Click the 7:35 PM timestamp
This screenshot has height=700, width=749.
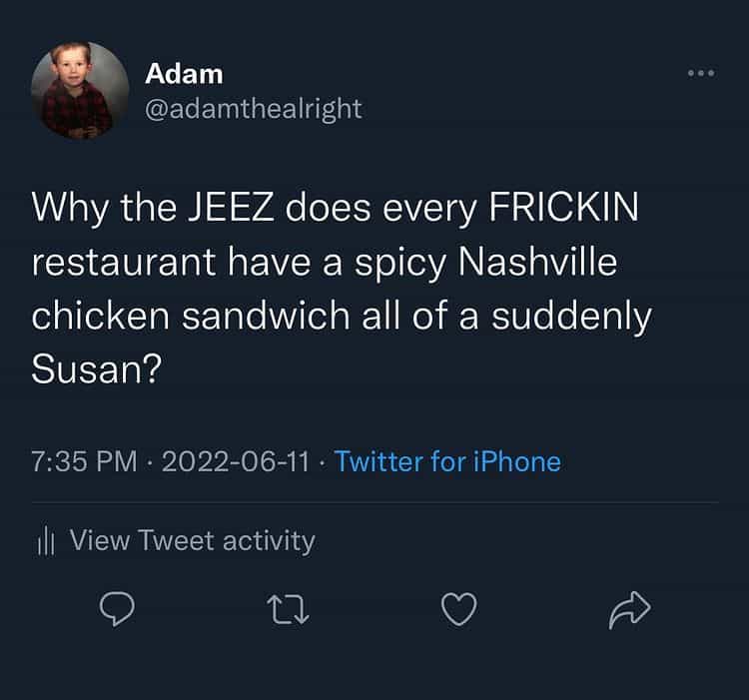coord(84,461)
